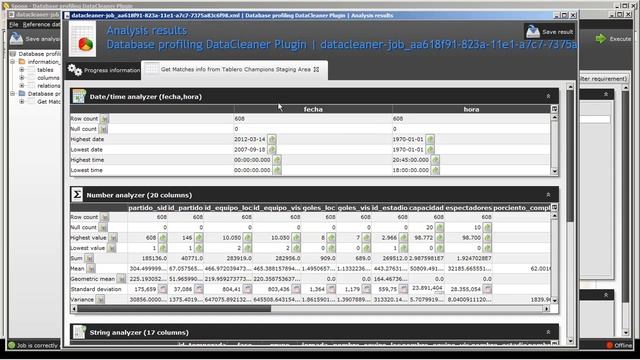
Task: Open the Progress information tab
Action: click(104, 70)
